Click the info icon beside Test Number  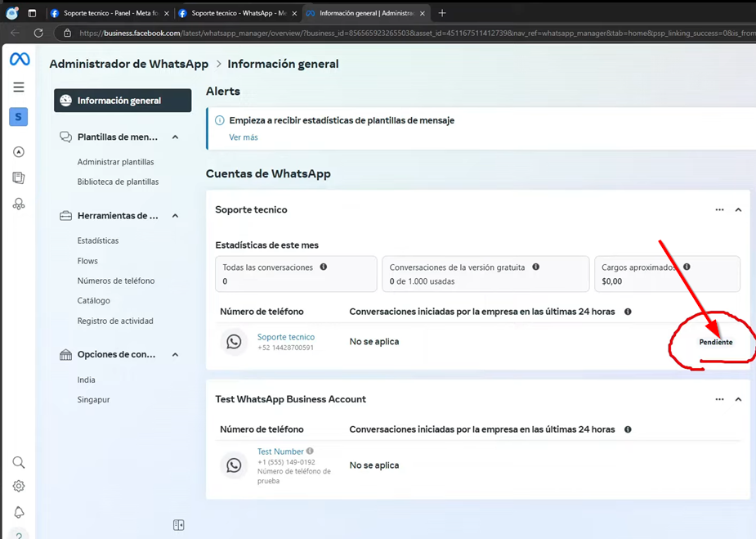point(310,451)
